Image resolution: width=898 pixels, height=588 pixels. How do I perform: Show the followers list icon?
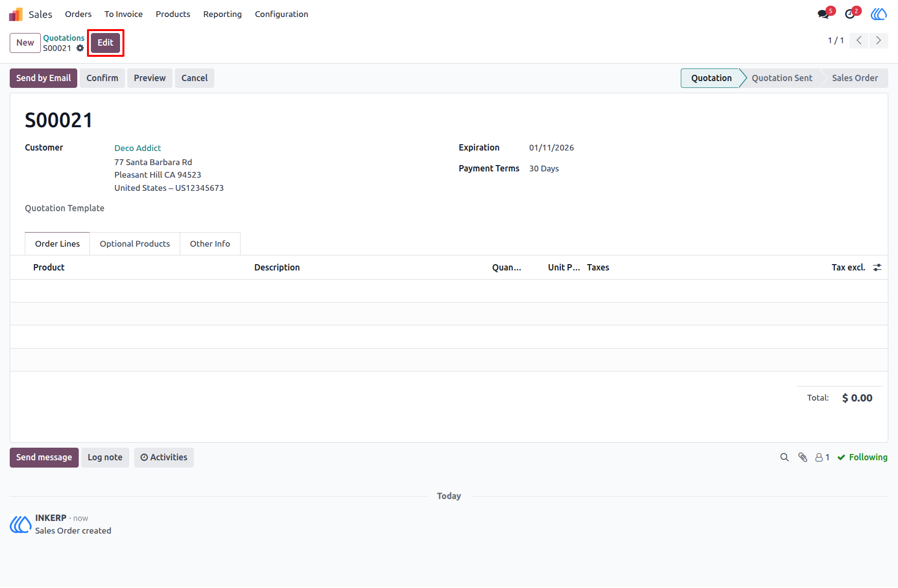pyautogui.click(x=822, y=457)
